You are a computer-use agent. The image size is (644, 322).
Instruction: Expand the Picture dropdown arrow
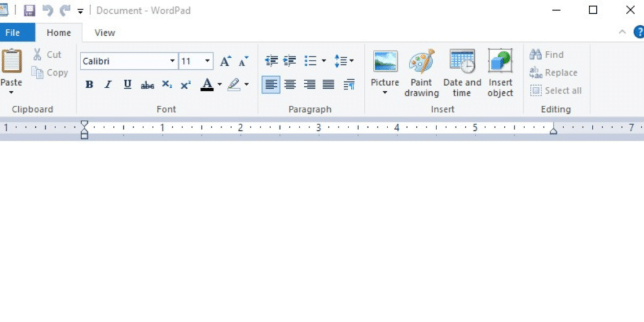tap(385, 92)
